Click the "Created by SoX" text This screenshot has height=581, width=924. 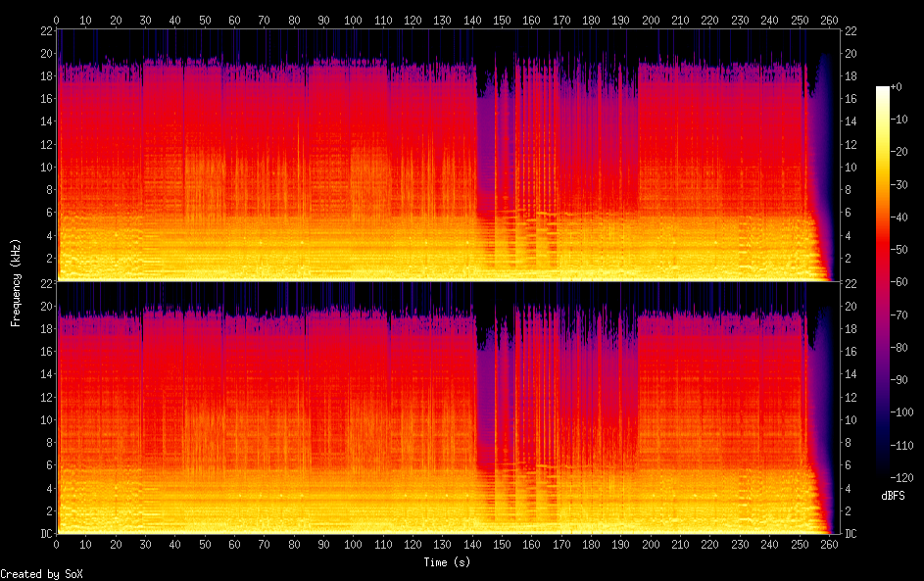click(40, 574)
